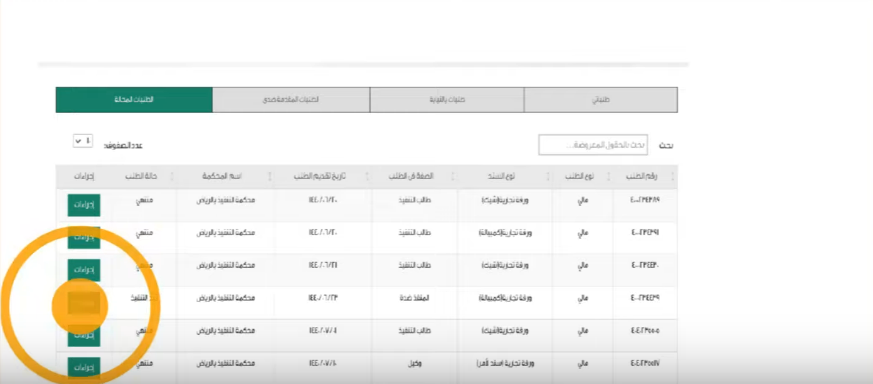The width and height of the screenshot is (873, 384).
Task: Sort table by نوع الطلب column icon
Action: tap(608, 176)
